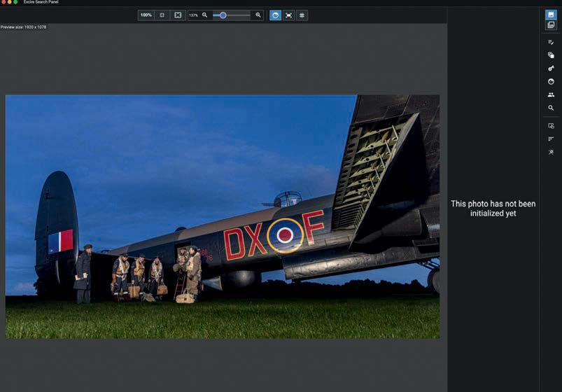Select the single photo view tab

pyautogui.click(x=551, y=15)
